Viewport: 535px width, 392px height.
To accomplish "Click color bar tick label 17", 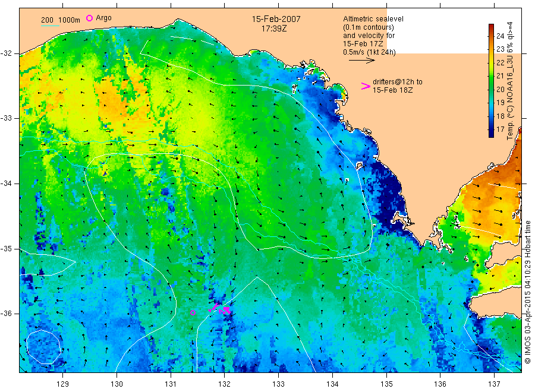I will pyautogui.click(x=500, y=129).
